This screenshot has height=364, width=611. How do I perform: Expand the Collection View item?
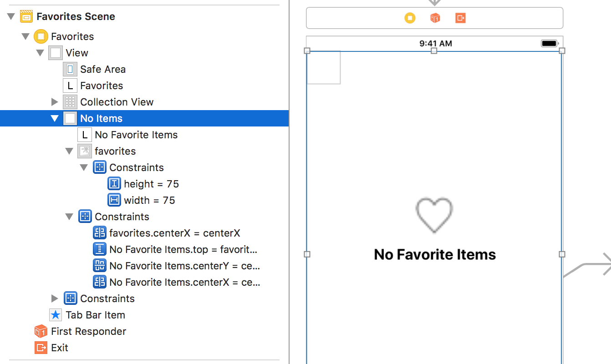[x=55, y=102]
